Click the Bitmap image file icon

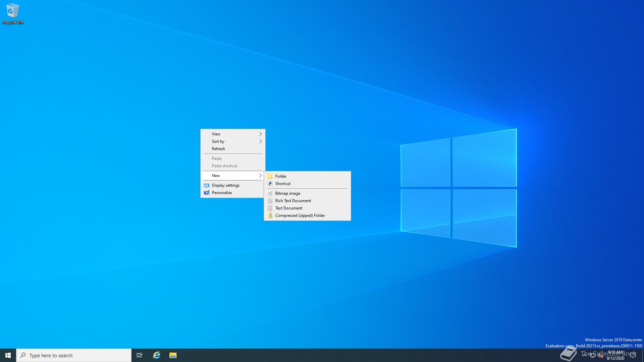[x=270, y=193]
